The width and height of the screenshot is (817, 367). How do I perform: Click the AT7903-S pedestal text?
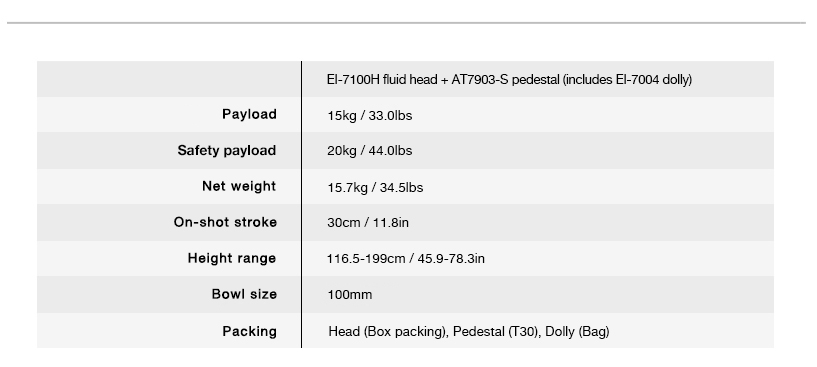tap(505, 79)
